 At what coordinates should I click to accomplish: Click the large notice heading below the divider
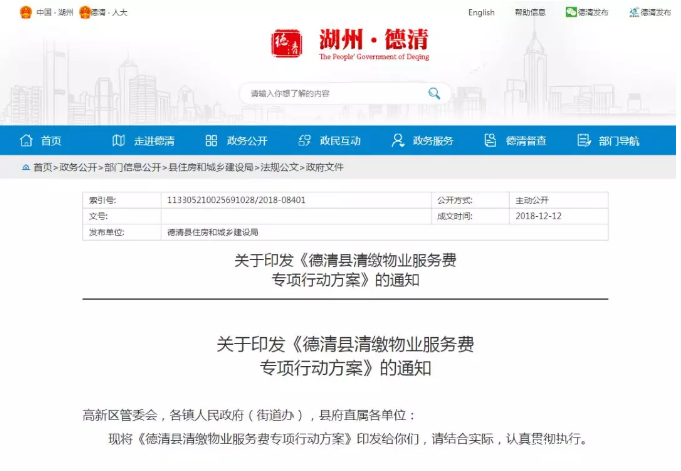(x=345, y=356)
